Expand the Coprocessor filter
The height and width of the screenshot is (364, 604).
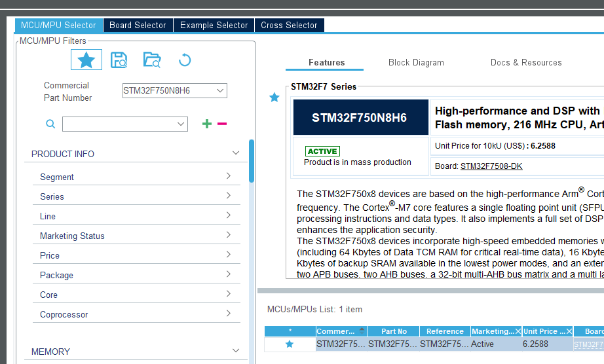point(229,313)
